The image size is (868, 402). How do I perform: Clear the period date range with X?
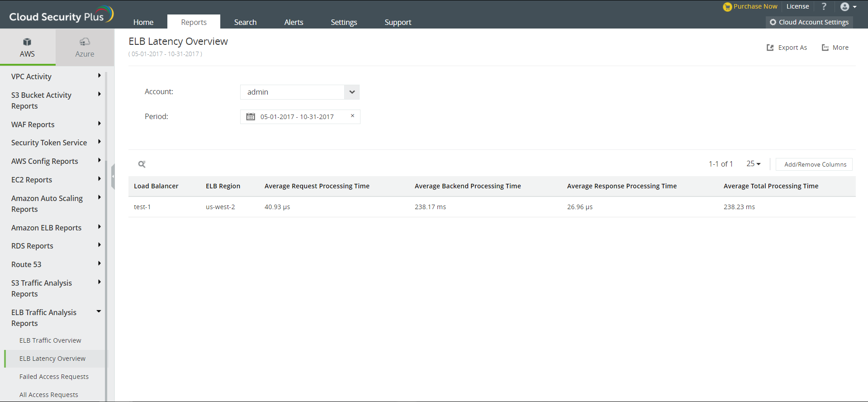(x=352, y=116)
